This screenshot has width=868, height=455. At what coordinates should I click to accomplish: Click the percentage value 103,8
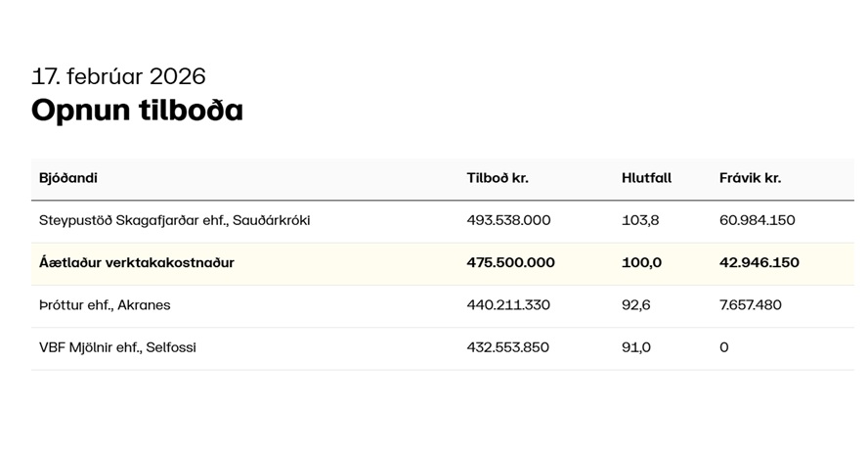[x=640, y=220]
